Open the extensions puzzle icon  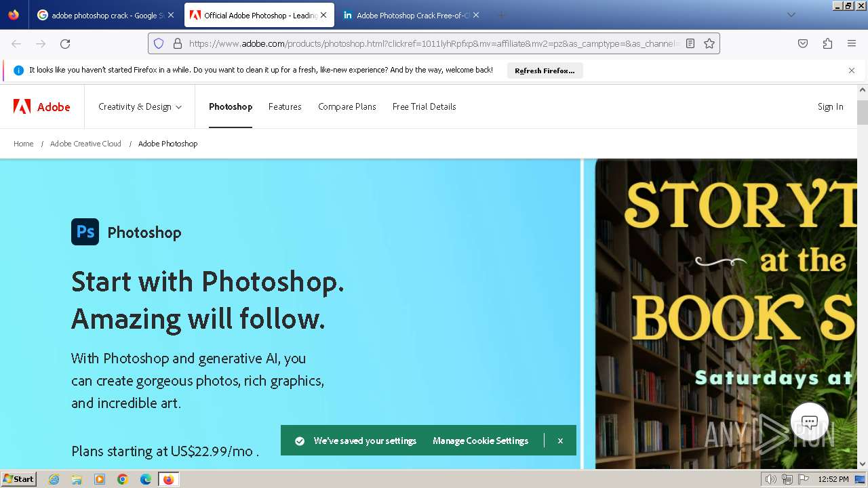(x=827, y=43)
